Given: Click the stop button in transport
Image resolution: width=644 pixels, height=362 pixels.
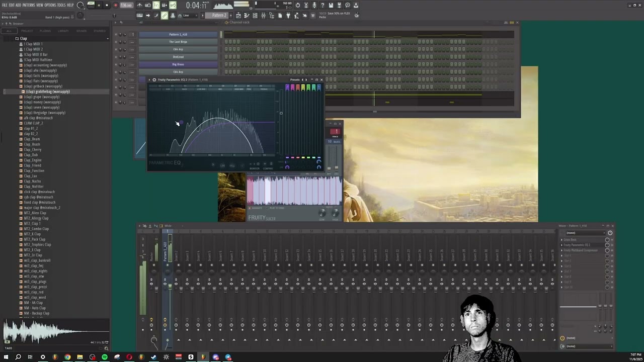Looking at the screenshot, I should click(x=107, y=5).
